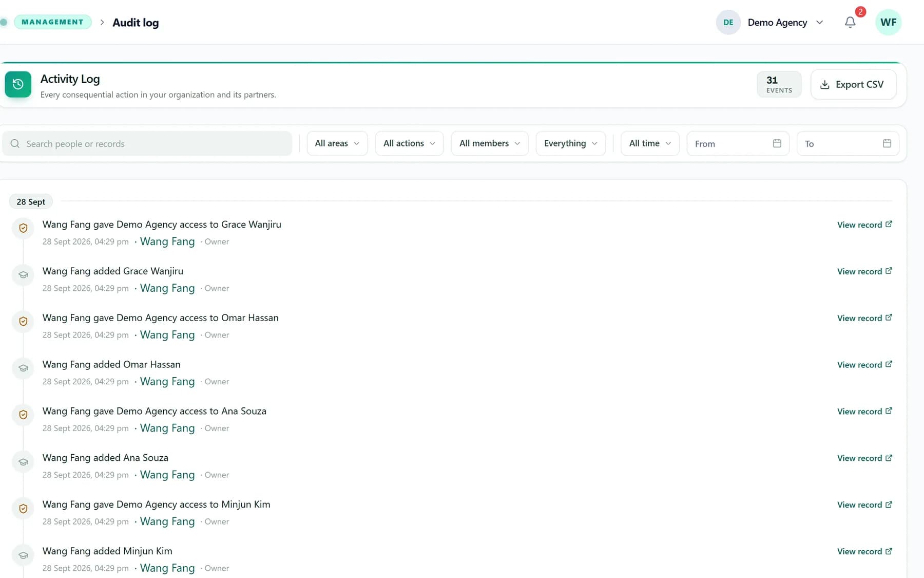Expand the Demo Agency switcher
924x578 pixels.
pos(770,22)
